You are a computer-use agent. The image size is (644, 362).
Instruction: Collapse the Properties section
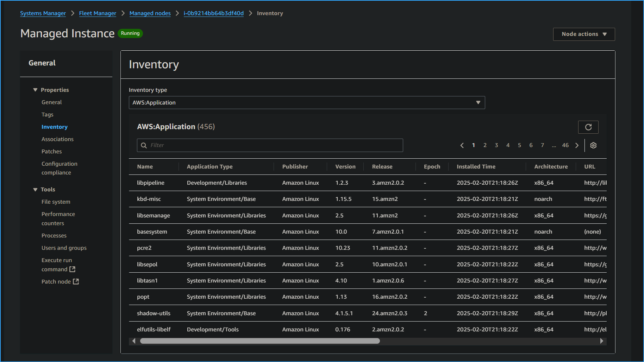pos(35,90)
